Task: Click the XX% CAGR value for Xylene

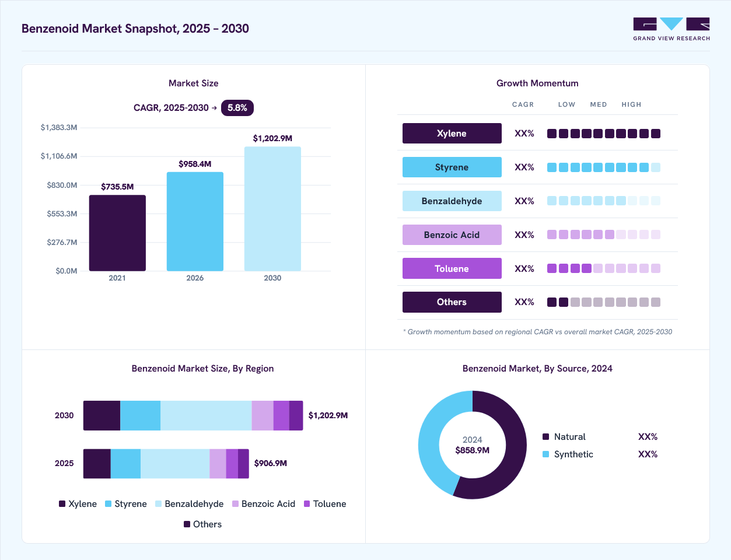Action: pyautogui.click(x=524, y=134)
